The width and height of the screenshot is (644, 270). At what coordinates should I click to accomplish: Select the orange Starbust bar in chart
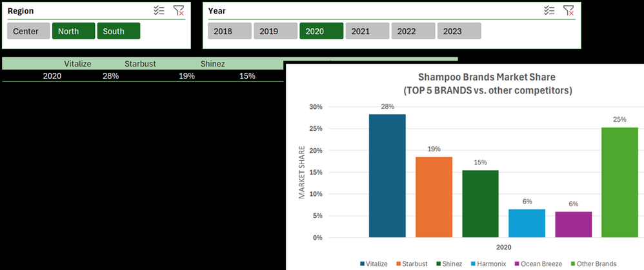click(434, 197)
